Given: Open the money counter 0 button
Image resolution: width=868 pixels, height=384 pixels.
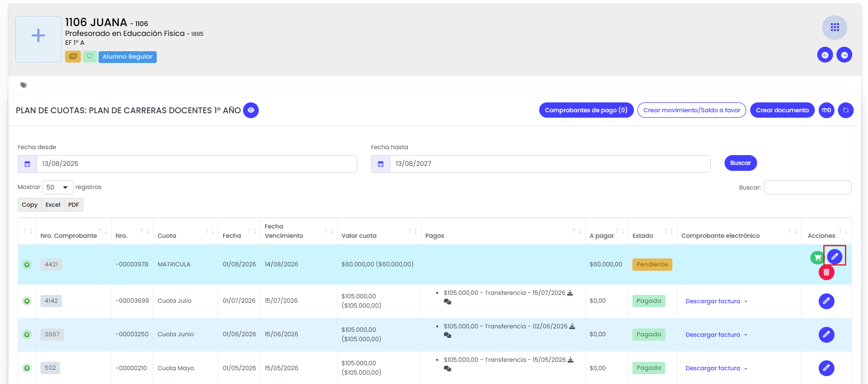Looking at the screenshot, I should tap(827, 110).
